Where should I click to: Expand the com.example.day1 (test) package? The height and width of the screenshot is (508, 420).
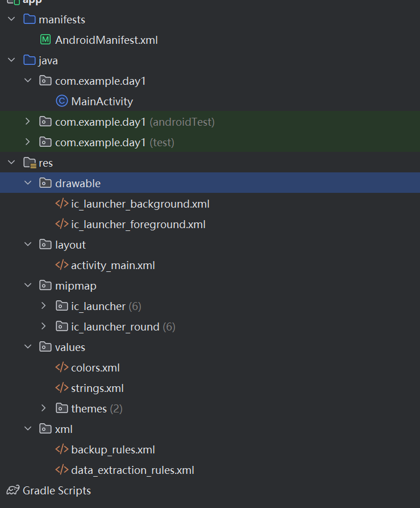28,142
